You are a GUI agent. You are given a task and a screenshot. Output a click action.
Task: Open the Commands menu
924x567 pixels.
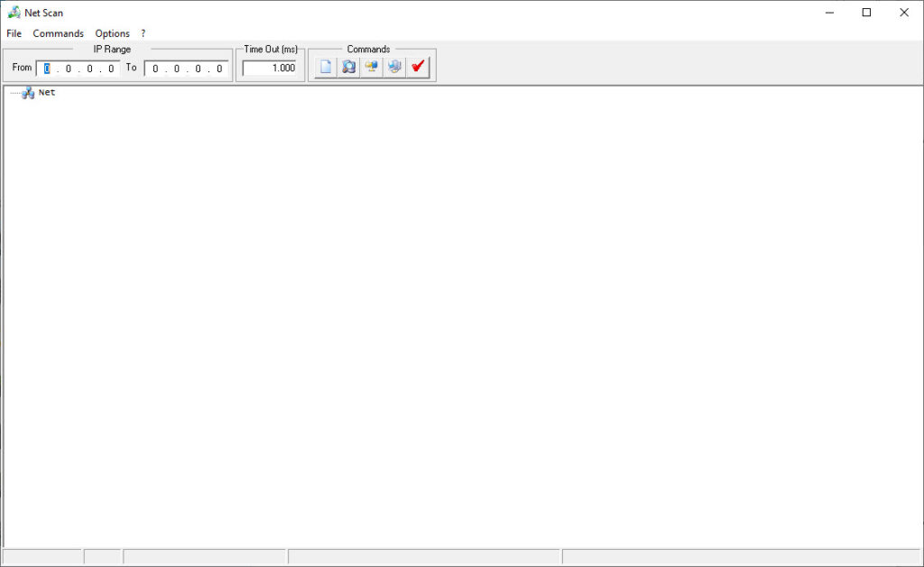coord(59,33)
